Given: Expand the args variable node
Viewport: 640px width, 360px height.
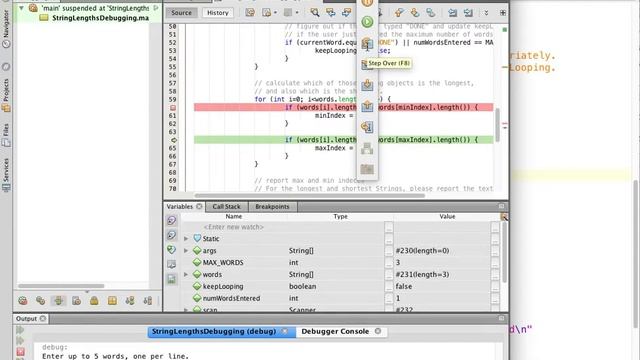Looking at the screenshot, I should pos(186,251).
